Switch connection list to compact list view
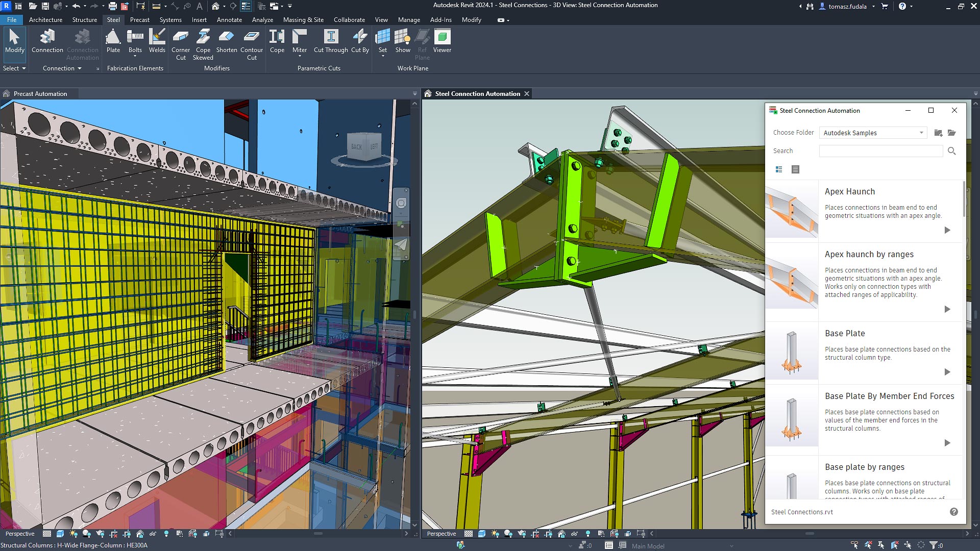The width and height of the screenshot is (980, 551). [795, 169]
